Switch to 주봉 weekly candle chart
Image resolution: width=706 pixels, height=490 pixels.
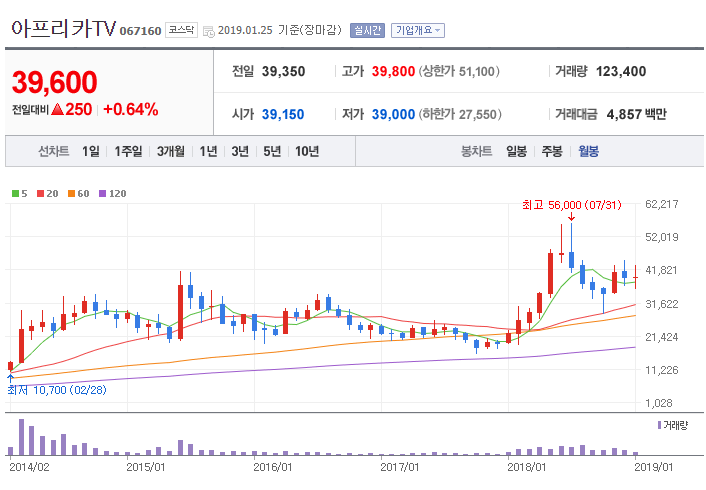pos(552,151)
